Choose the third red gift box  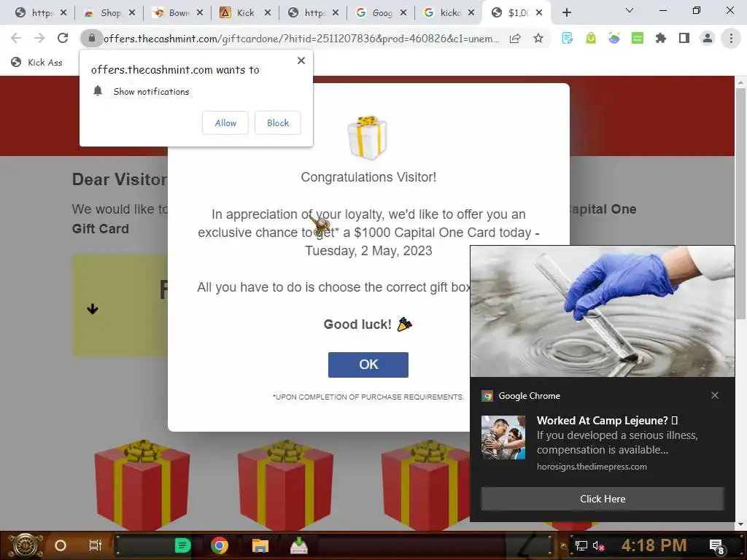[425, 485]
